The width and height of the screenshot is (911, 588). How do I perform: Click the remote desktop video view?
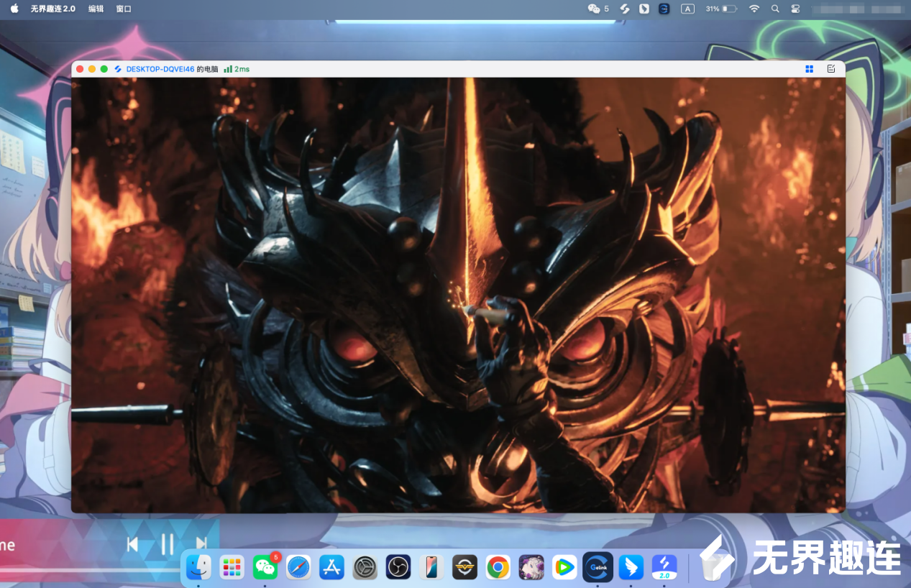(x=458, y=295)
